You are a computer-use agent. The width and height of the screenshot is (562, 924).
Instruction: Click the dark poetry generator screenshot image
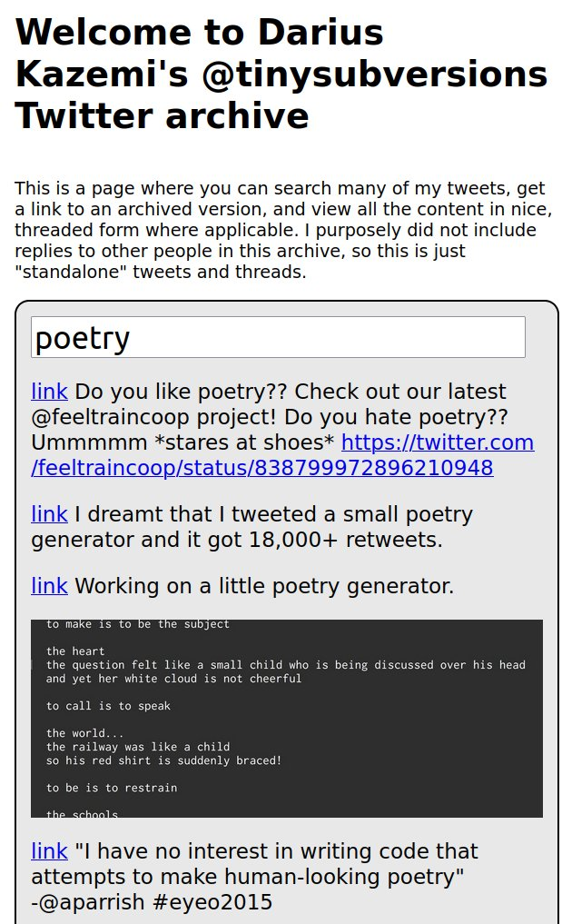tap(287, 719)
